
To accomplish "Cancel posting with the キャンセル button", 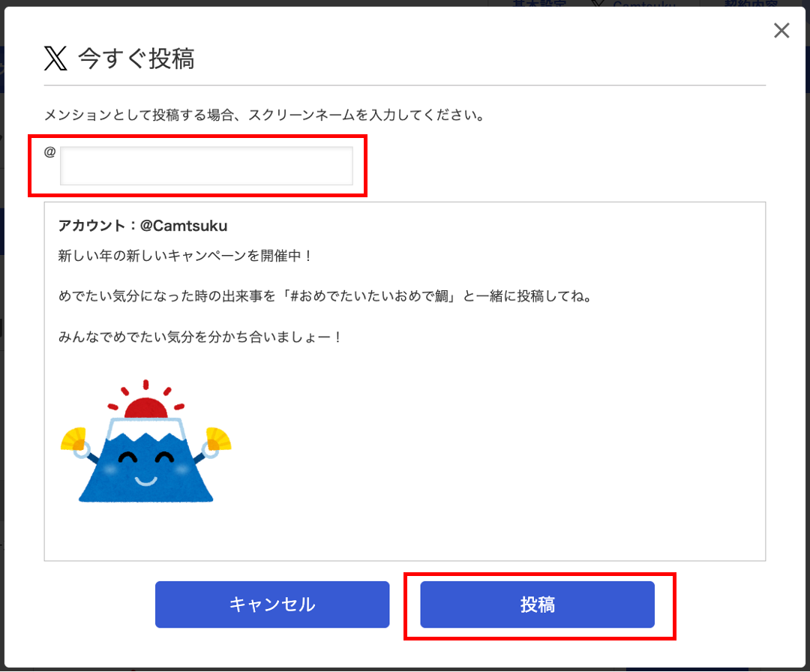I will pyautogui.click(x=272, y=604).
